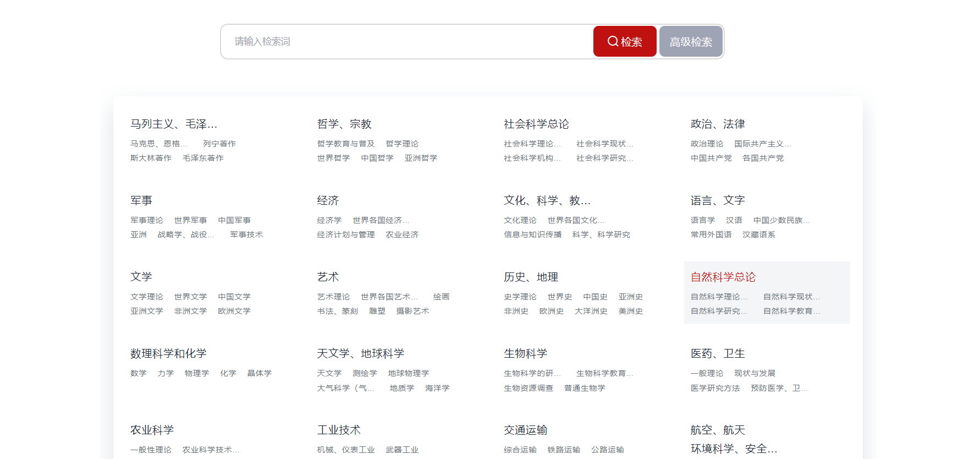Click the 铁路运输 link
This screenshot has width=980, height=459.
(x=564, y=450)
